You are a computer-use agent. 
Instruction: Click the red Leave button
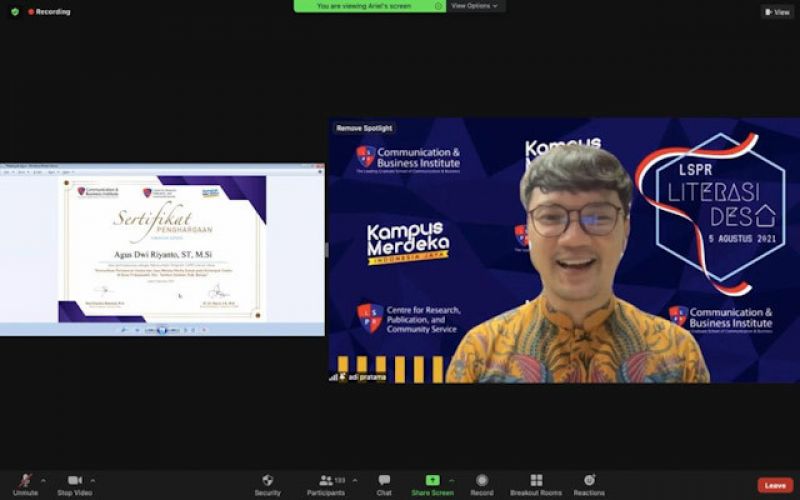click(x=775, y=485)
